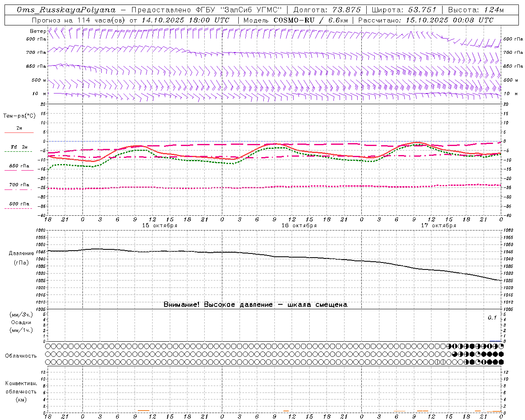Click the 17 октября date label
Image resolution: width=525 pixels, height=420 pixels.
tap(438, 226)
